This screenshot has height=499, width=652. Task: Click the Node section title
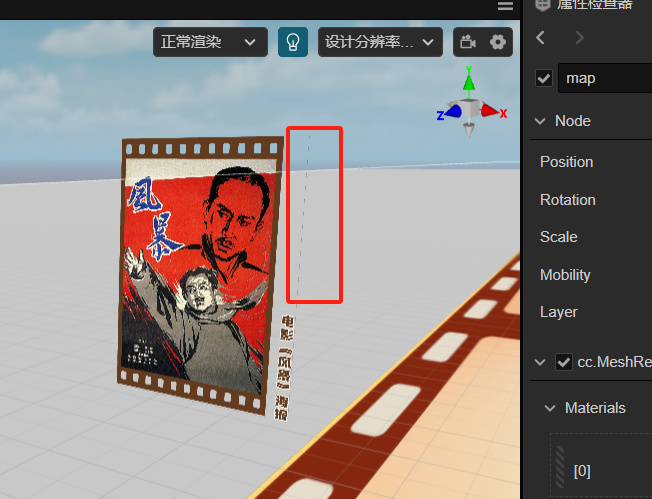coord(573,121)
